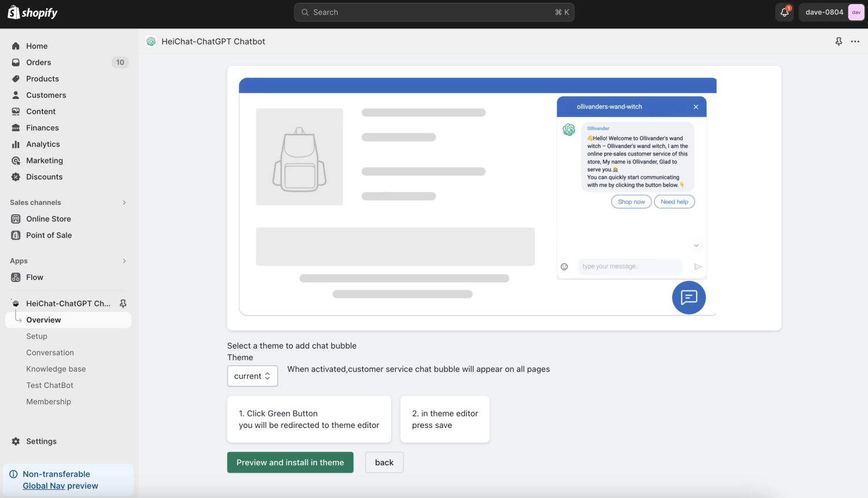Screen dimensions: 868x498
Task: Open the notifications bell
Action: tap(784, 12)
